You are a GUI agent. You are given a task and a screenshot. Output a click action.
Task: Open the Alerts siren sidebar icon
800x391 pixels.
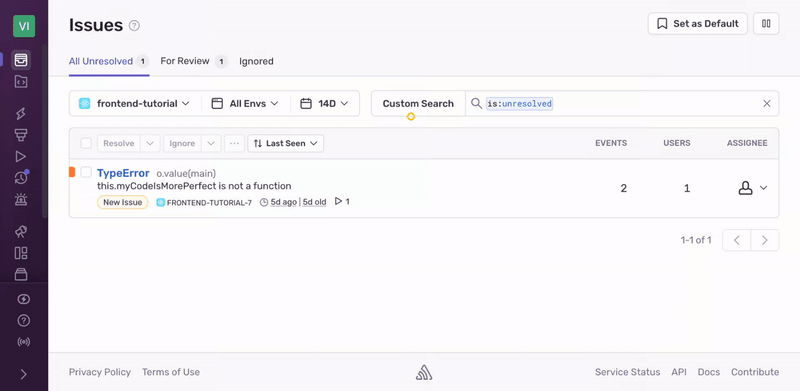pyautogui.click(x=21, y=200)
